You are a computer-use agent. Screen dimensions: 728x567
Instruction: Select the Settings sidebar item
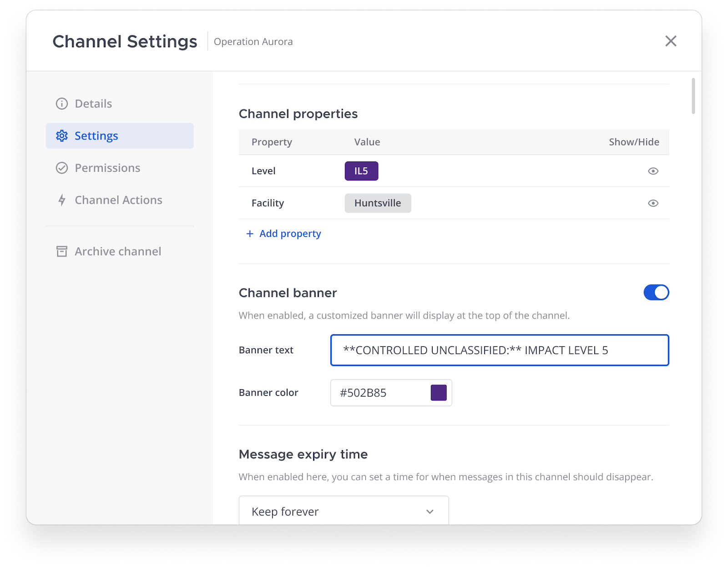pyautogui.click(x=119, y=135)
